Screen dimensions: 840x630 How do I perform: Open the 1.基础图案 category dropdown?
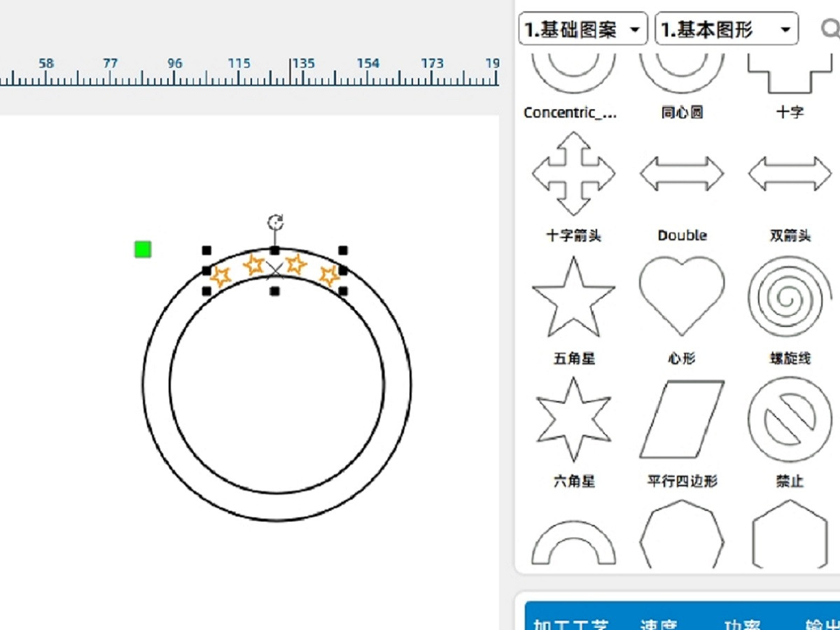(582, 29)
